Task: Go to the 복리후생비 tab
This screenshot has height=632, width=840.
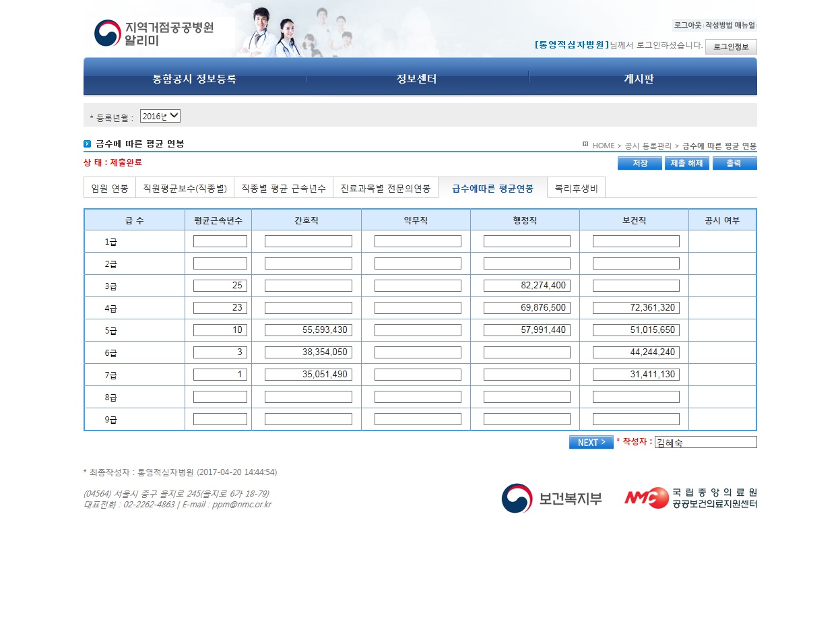Action: [x=576, y=188]
